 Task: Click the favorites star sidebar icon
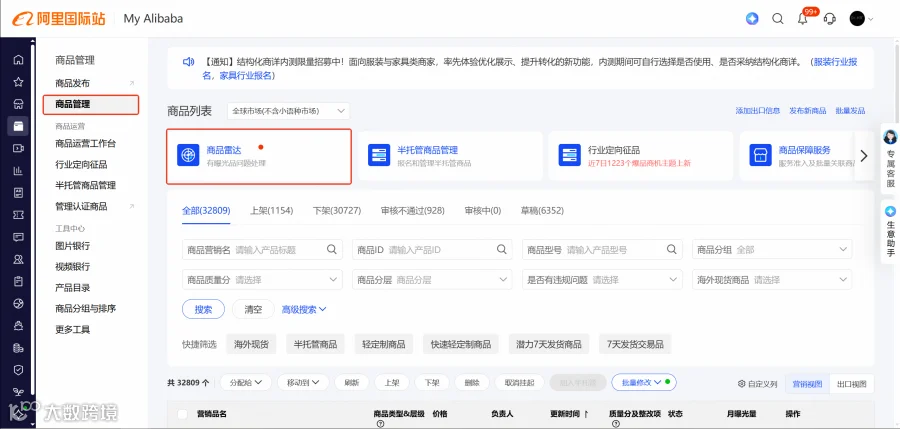point(18,82)
